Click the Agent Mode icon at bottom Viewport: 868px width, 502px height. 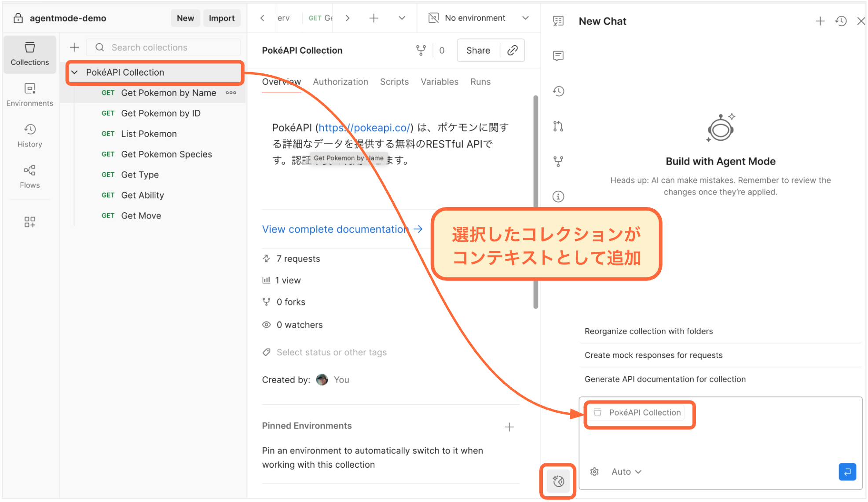point(558,481)
